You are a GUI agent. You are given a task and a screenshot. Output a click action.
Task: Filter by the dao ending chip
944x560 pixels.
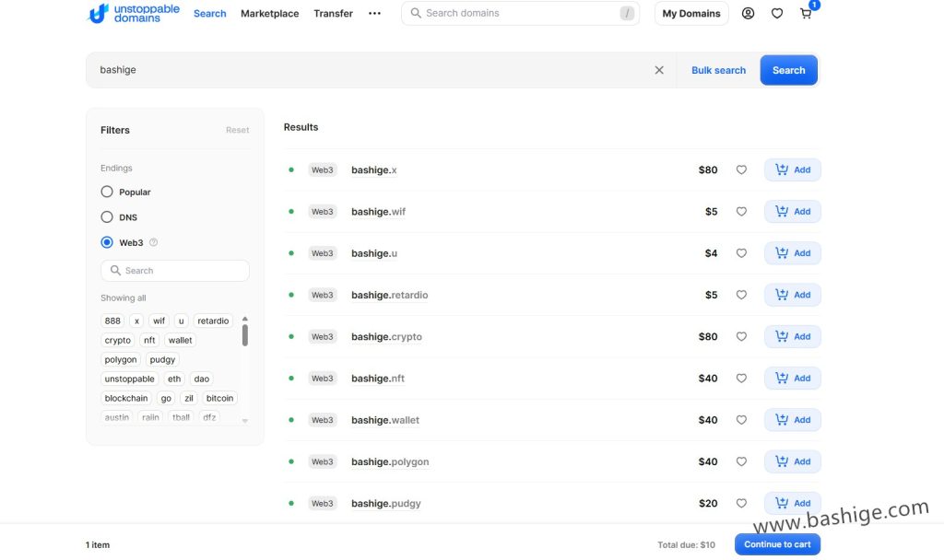202,379
